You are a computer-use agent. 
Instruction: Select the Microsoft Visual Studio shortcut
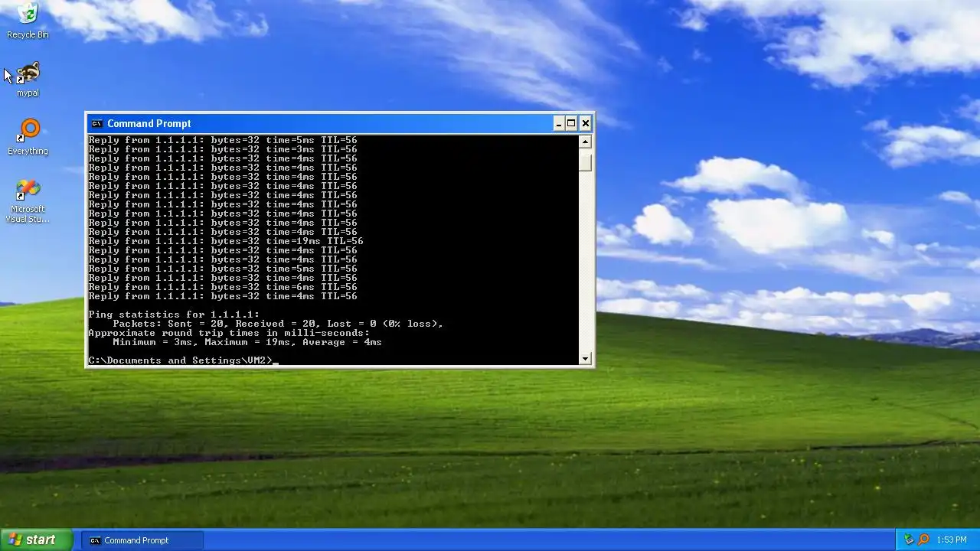pyautogui.click(x=28, y=201)
